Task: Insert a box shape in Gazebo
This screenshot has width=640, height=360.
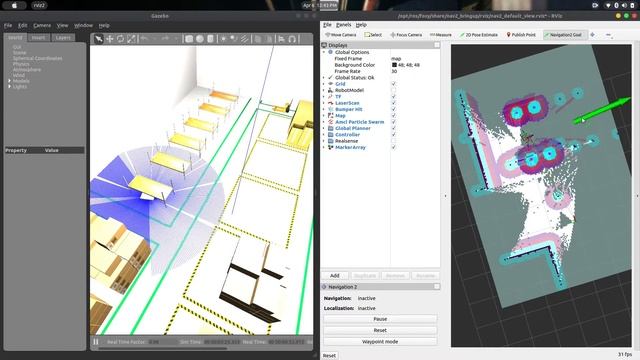Action: click(189, 39)
